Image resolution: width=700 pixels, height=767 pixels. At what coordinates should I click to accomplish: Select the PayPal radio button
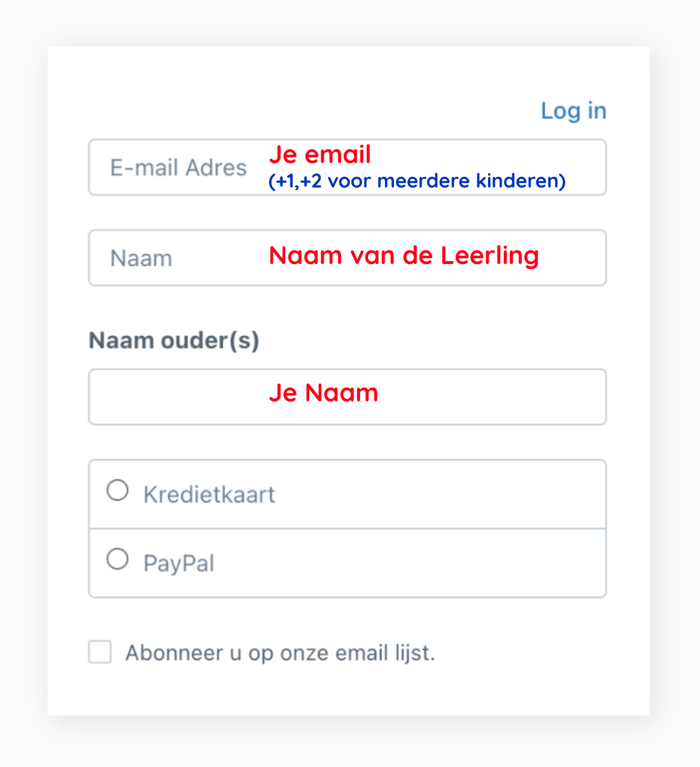[117, 559]
